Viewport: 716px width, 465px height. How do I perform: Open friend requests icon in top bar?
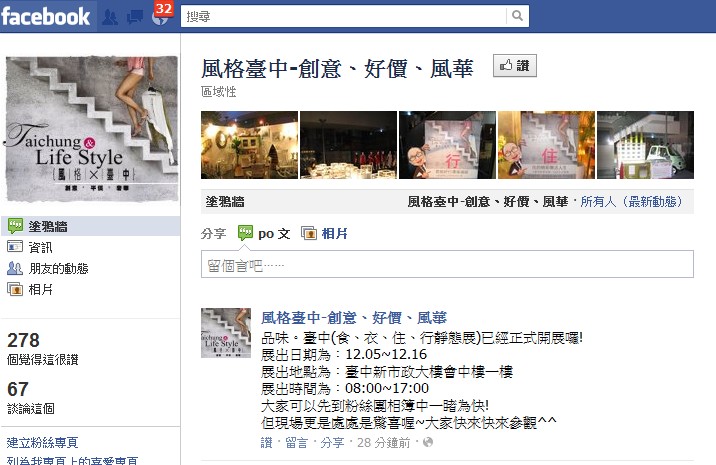110,17
